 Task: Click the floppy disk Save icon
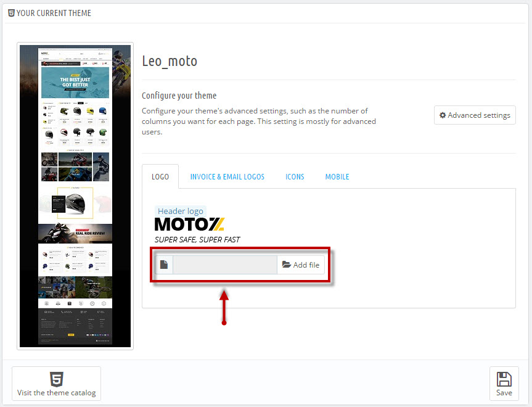(x=504, y=379)
